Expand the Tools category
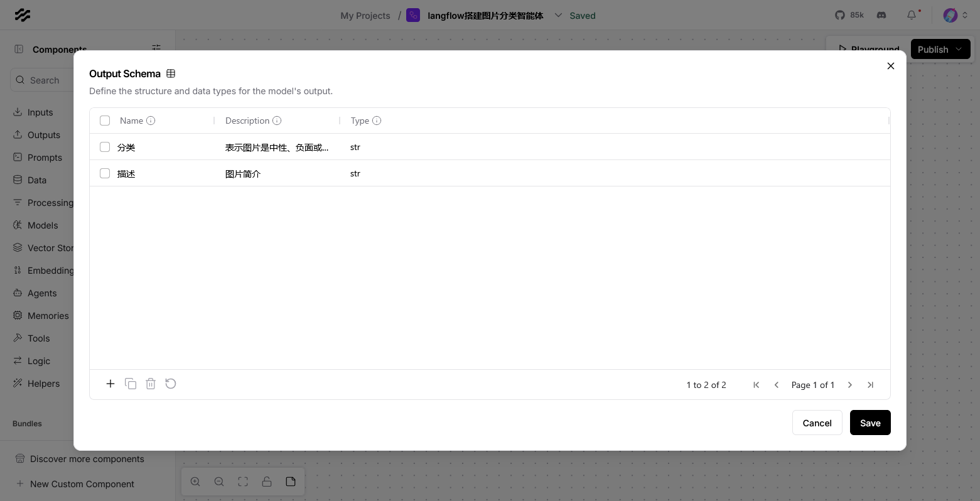The height and width of the screenshot is (501, 980). [x=38, y=338]
